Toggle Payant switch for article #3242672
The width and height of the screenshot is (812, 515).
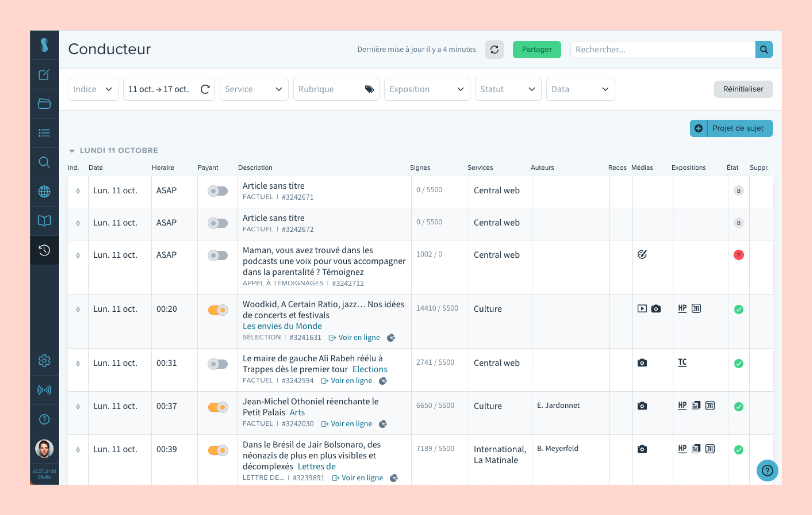pos(218,223)
